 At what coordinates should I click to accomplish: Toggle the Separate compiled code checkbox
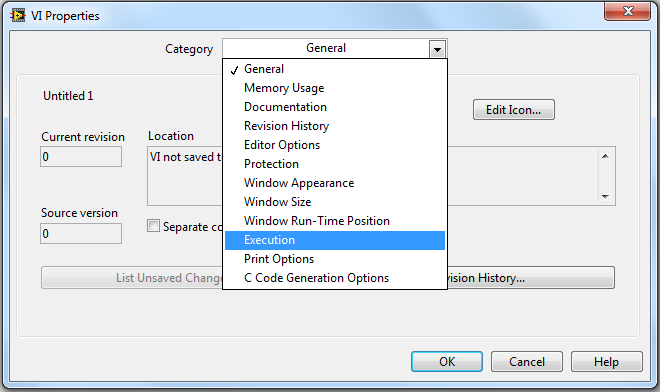tap(153, 226)
